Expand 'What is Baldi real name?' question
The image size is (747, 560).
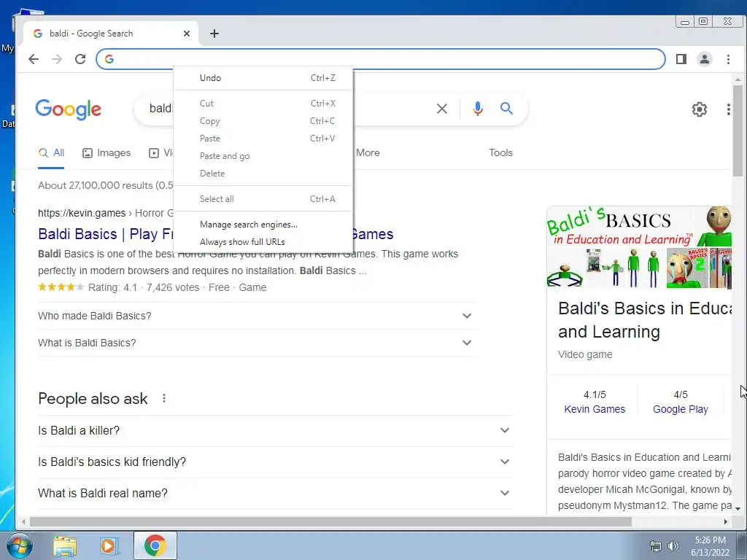pos(275,494)
